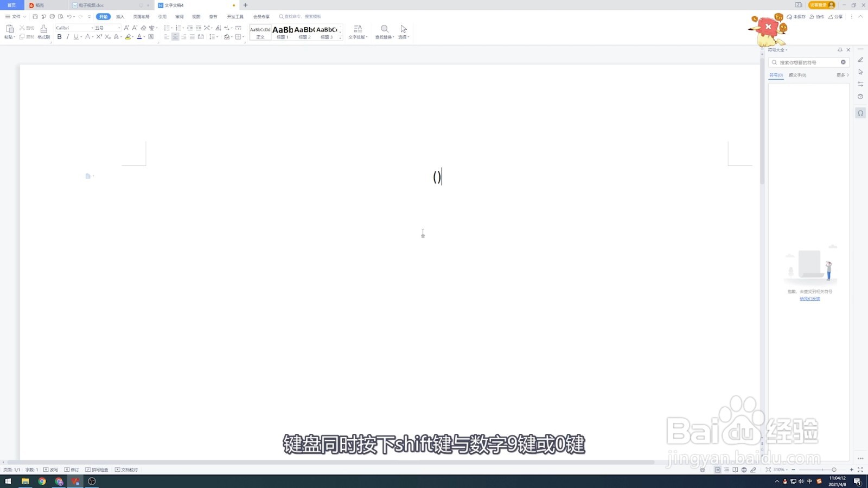The image size is (868, 488).
Task: Expand More (更多) in symbol panel
Action: coord(843,75)
